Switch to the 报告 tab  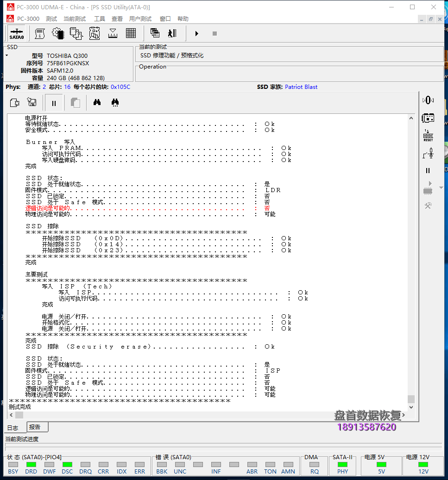click(38, 427)
